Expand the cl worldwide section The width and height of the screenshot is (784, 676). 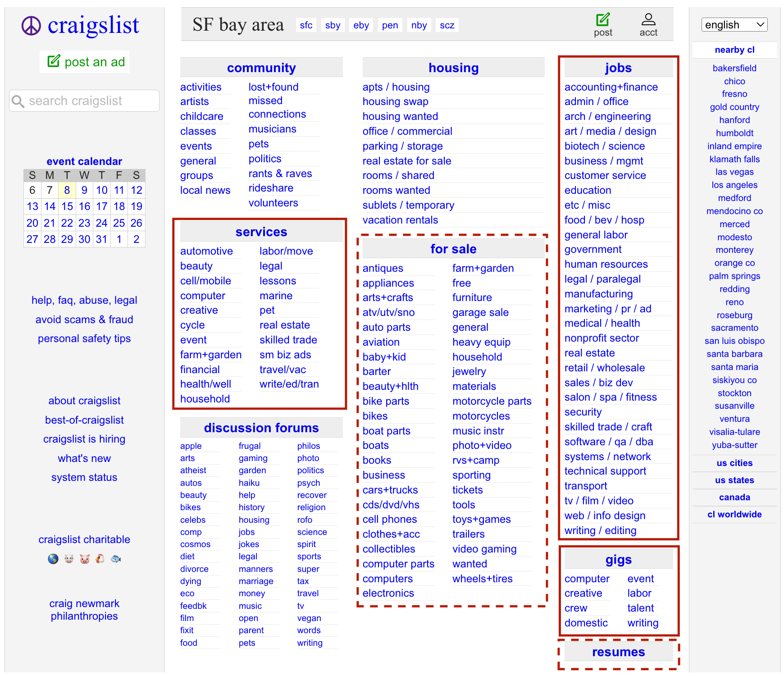pos(734,514)
